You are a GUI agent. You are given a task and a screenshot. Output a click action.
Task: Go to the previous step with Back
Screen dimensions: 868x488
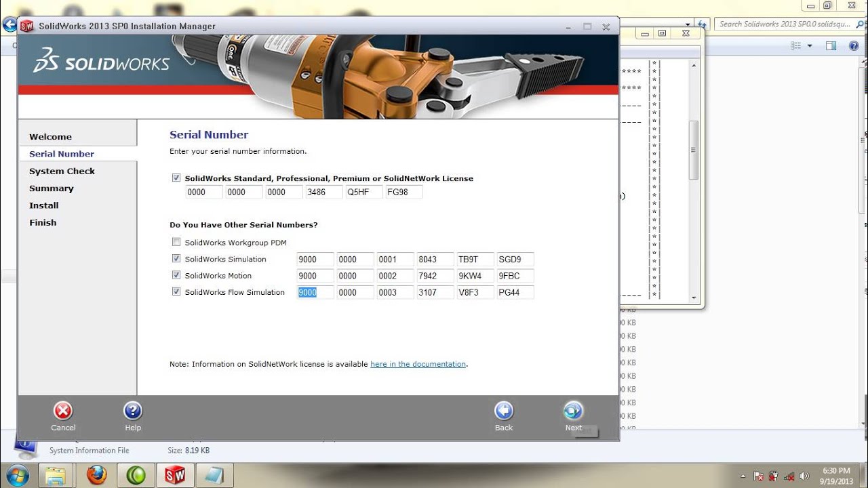pyautogui.click(x=504, y=411)
